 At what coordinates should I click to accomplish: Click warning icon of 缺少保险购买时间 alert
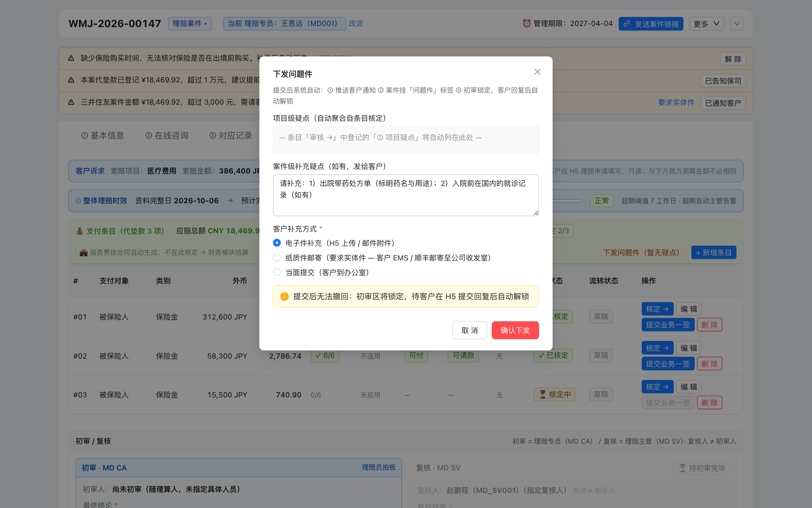[71, 58]
